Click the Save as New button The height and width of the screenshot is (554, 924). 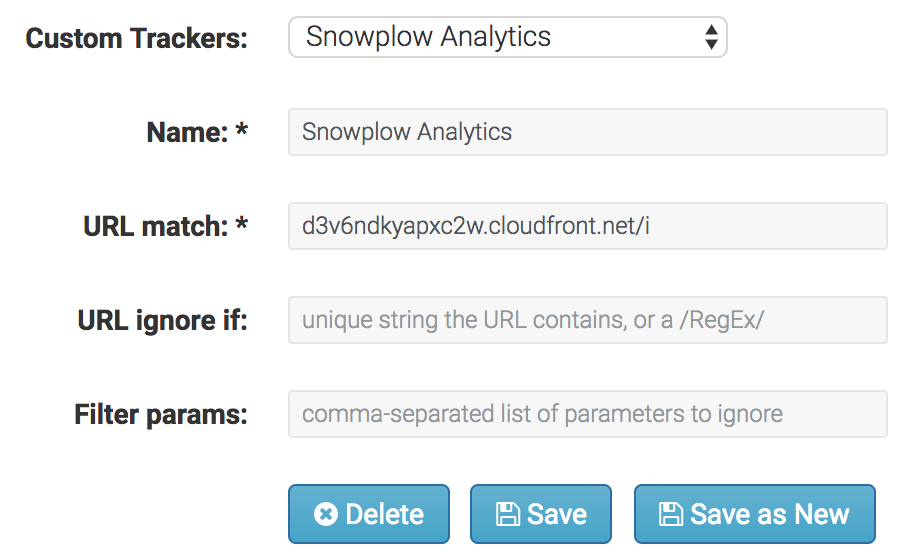coord(755,514)
